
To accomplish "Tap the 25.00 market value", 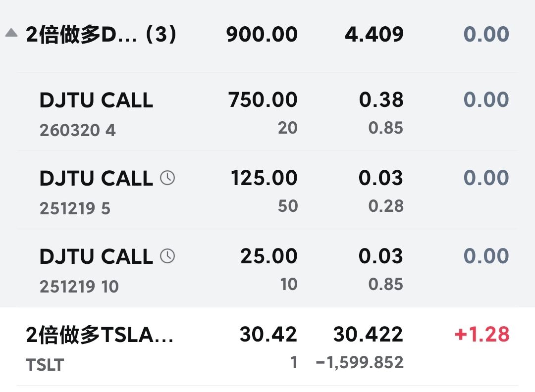I will [269, 256].
